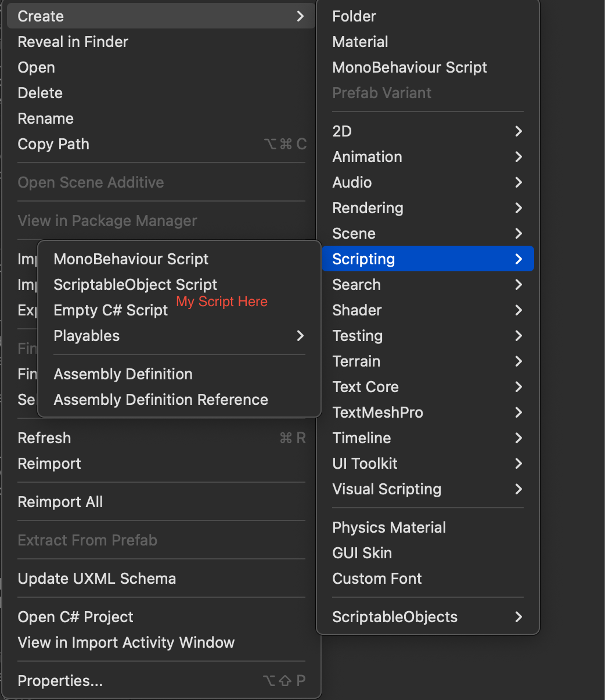Create a Physics Material
605x700 pixels.
pyautogui.click(x=428, y=527)
